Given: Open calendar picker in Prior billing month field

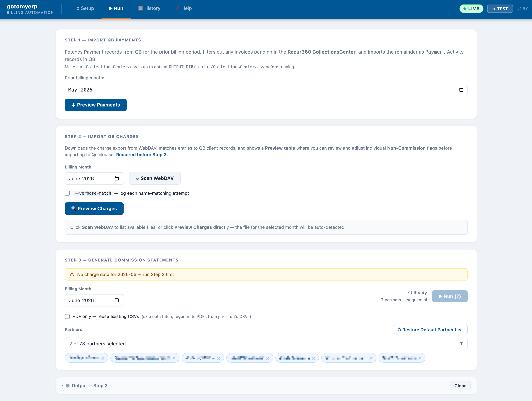Looking at the screenshot, I should [461, 90].
